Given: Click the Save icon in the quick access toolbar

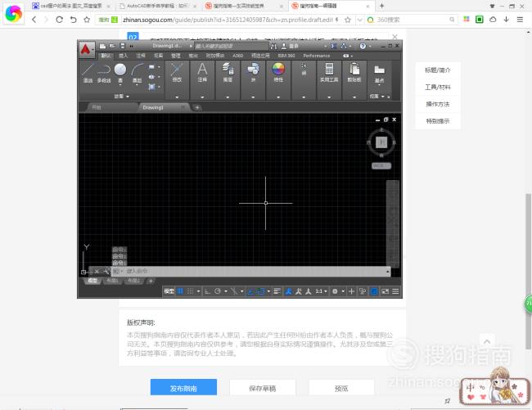Looking at the screenshot, I should click(123, 46).
